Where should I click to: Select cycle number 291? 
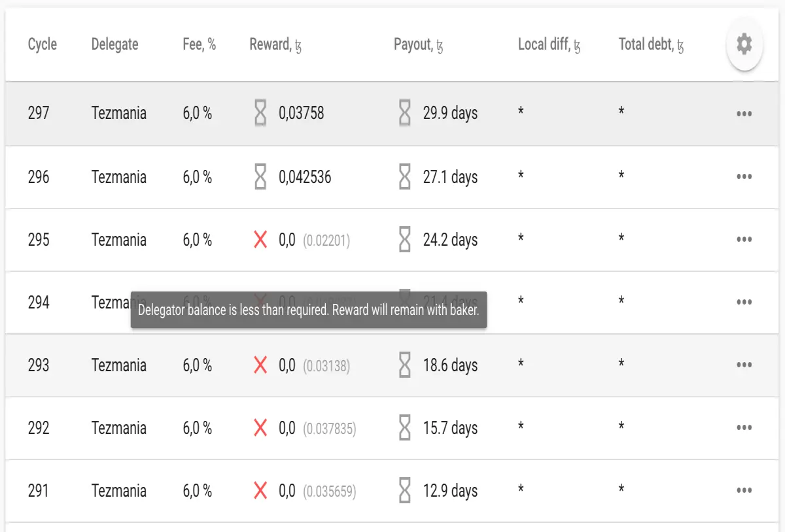(x=39, y=491)
